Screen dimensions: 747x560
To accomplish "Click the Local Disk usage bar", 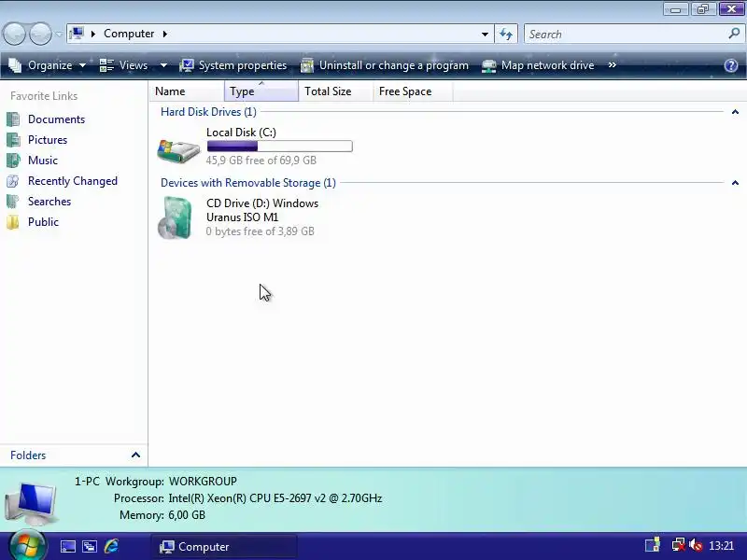I will click(x=279, y=147).
